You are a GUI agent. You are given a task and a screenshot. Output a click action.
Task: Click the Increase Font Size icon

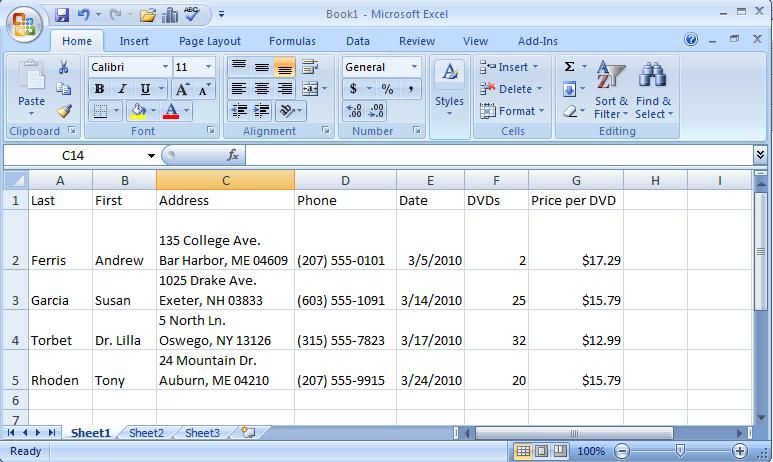[x=185, y=89]
